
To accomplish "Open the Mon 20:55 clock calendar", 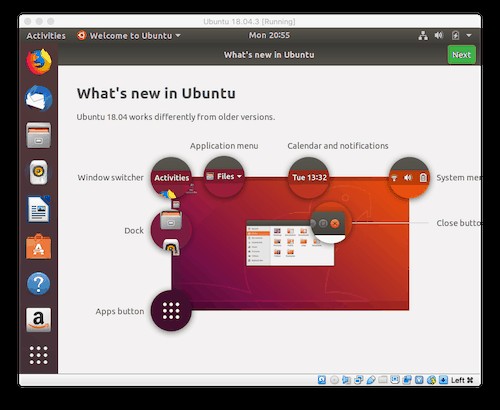I will click(x=269, y=35).
